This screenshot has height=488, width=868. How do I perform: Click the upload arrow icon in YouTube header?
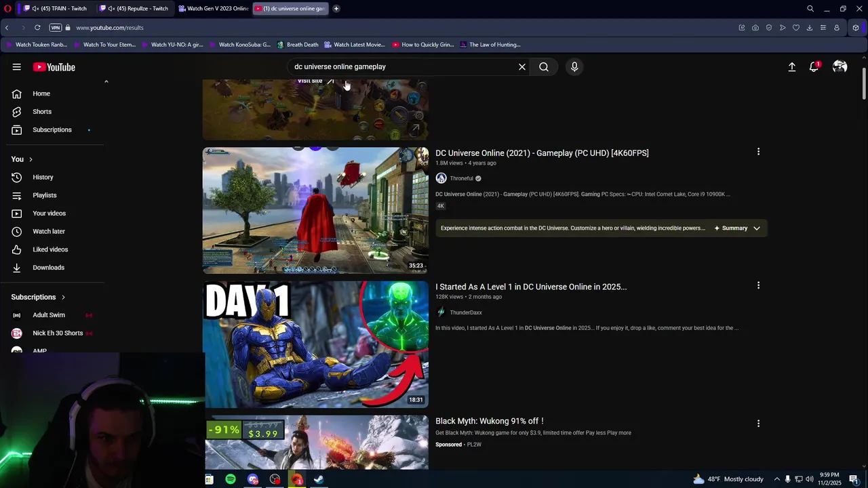point(791,67)
